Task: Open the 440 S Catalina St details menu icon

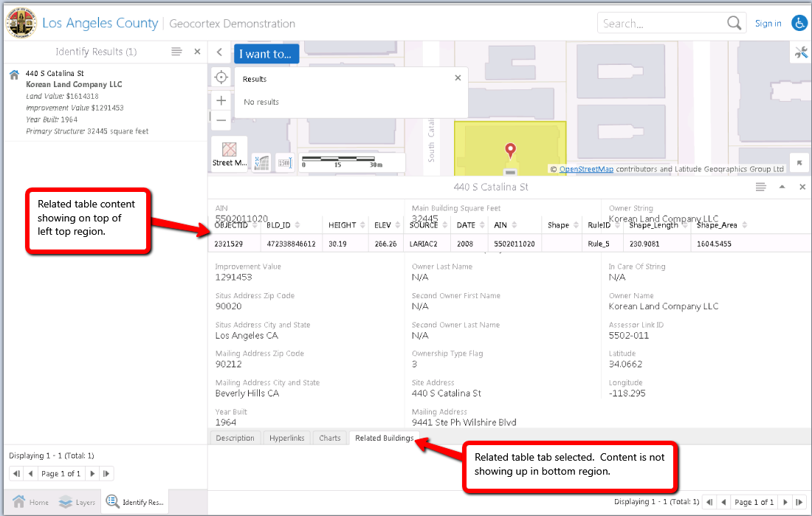Action: pyautogui.click(x=760, y=187)
